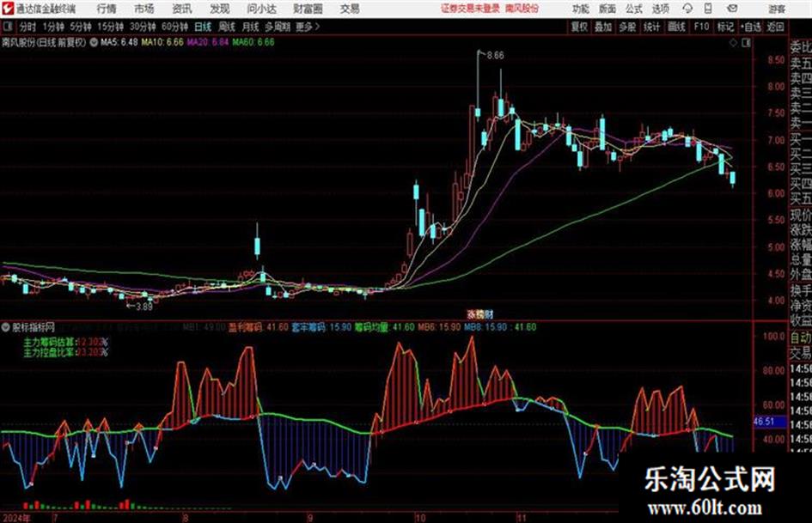Open the 选项 menu
This screenshot has width=812, height=523.
[661, 9]
